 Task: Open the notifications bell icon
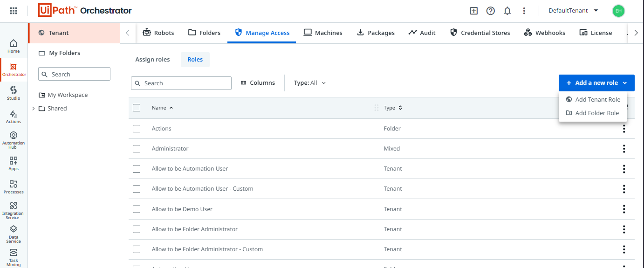click(507, 11)
